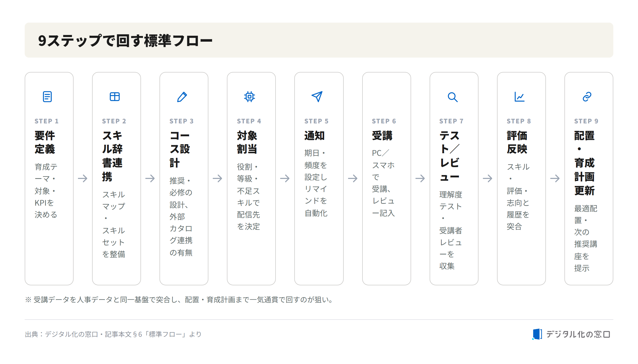This screenshot has width=638, height=364.
Task: Click the chain link icon above STEP 9
Action: 587,97
